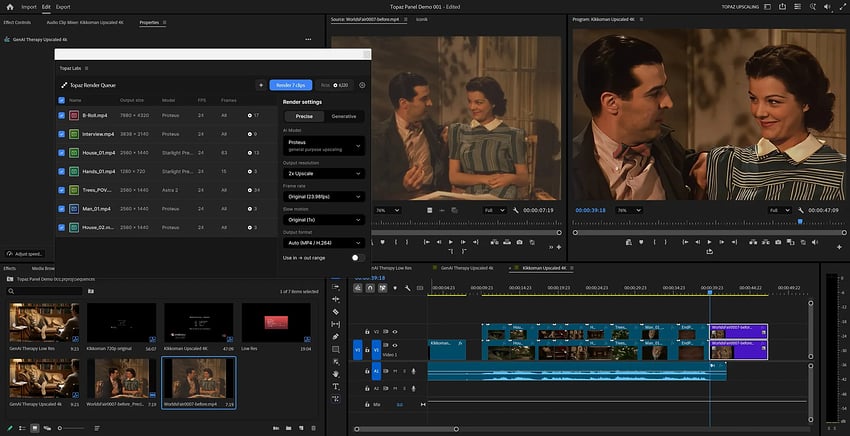Open the AI Model Proteus dropdown

tap(324, 146)
